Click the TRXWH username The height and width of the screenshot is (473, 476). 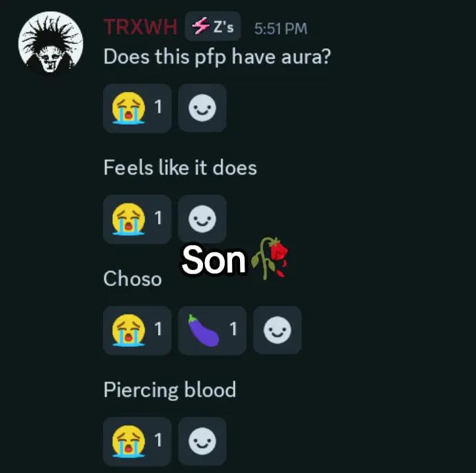[x=140, y=26]
